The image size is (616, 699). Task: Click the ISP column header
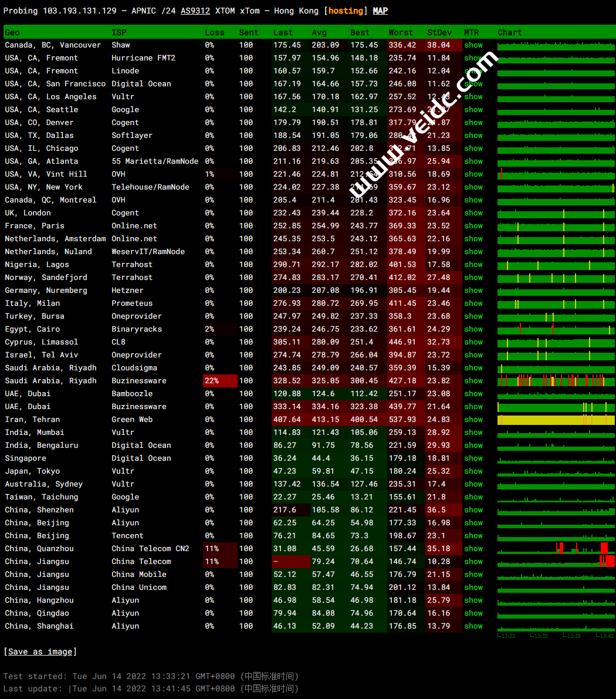click(x=119, y=32)
